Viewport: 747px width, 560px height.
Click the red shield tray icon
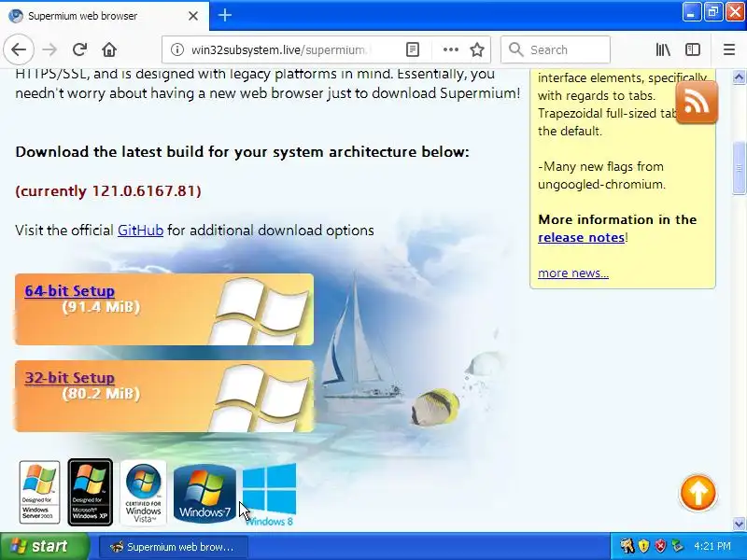coord(660,546)
